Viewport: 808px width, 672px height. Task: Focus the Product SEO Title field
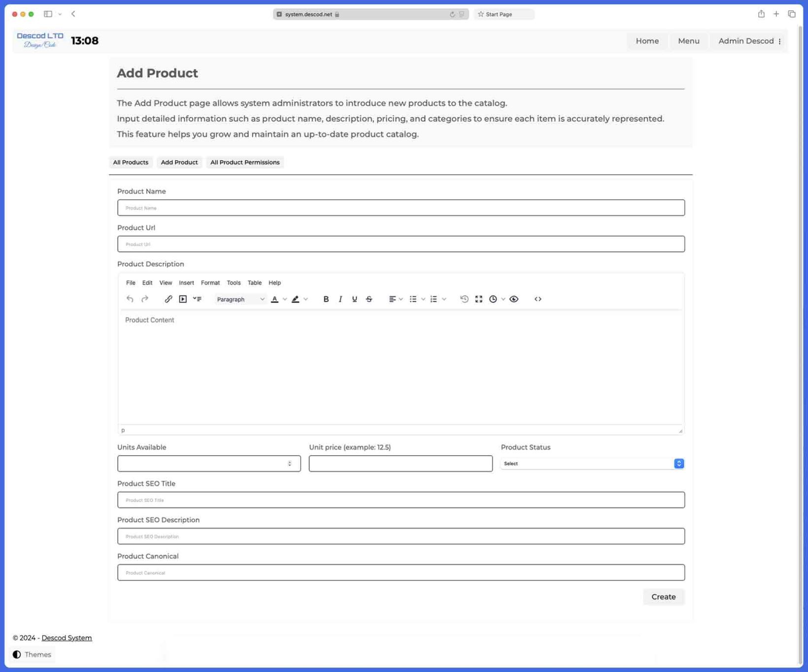[x=401, y=500]
